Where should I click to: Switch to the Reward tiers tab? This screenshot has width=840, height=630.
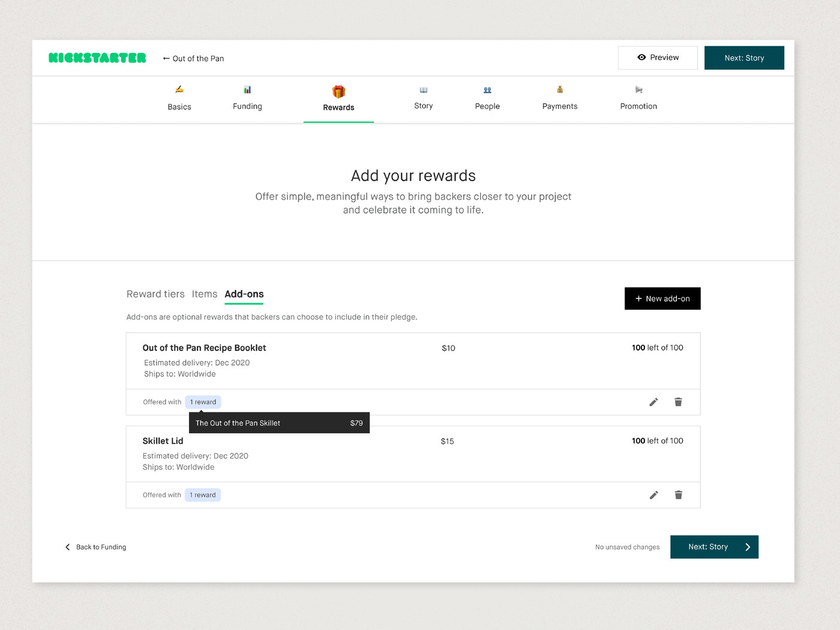coord(155,294)
